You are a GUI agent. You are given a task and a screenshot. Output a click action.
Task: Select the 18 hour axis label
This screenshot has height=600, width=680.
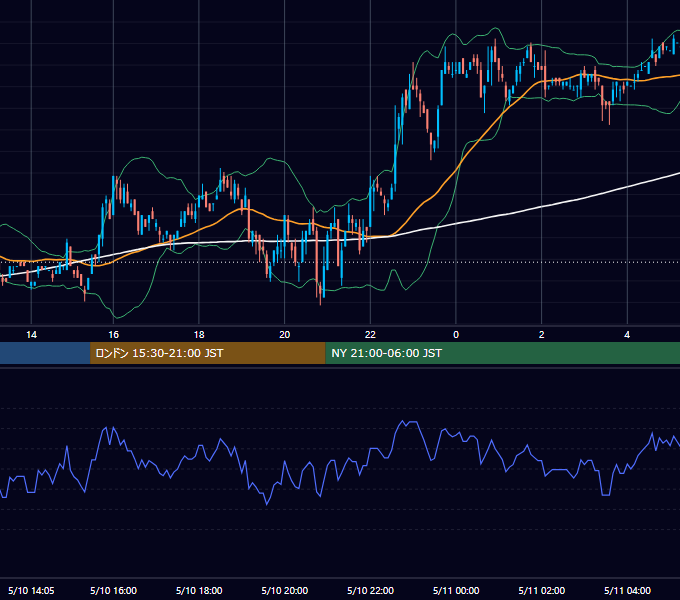pyautogui.click(x=199, y=335)
